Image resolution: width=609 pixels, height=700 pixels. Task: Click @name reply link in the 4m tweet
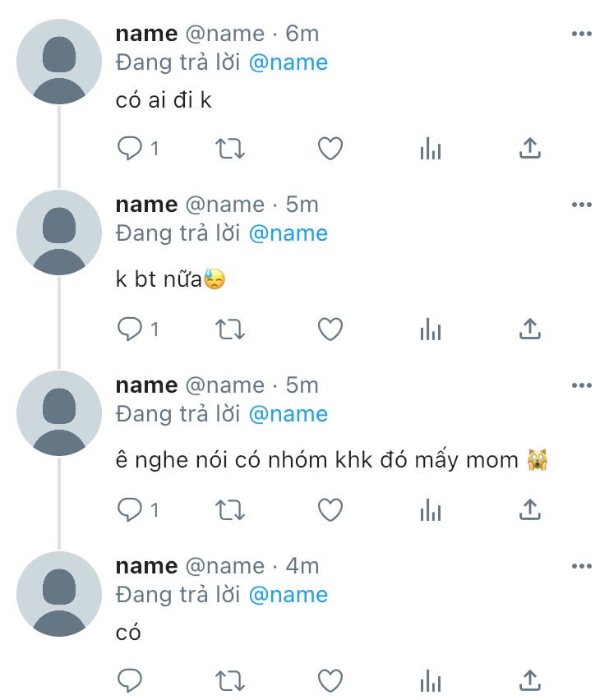point(288,595)
